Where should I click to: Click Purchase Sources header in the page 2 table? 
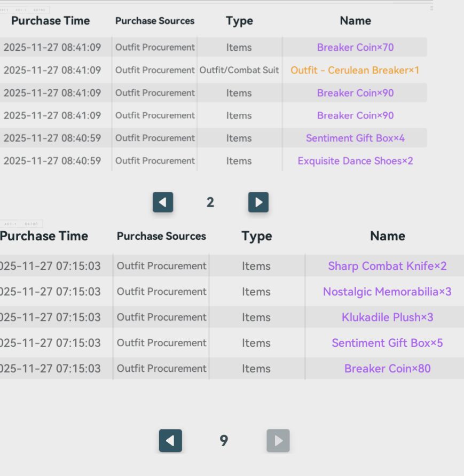point(155,21)
